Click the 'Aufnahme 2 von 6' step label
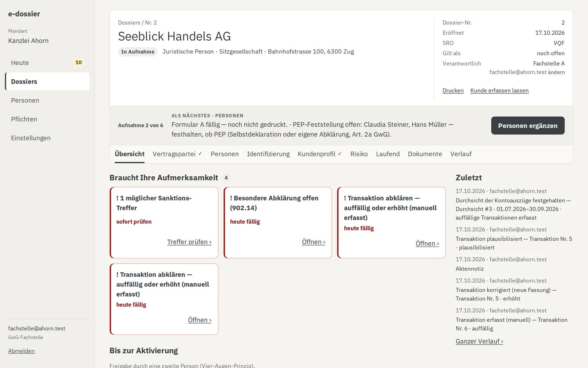This screenshot has height=368, width=588. pos(140,125)
